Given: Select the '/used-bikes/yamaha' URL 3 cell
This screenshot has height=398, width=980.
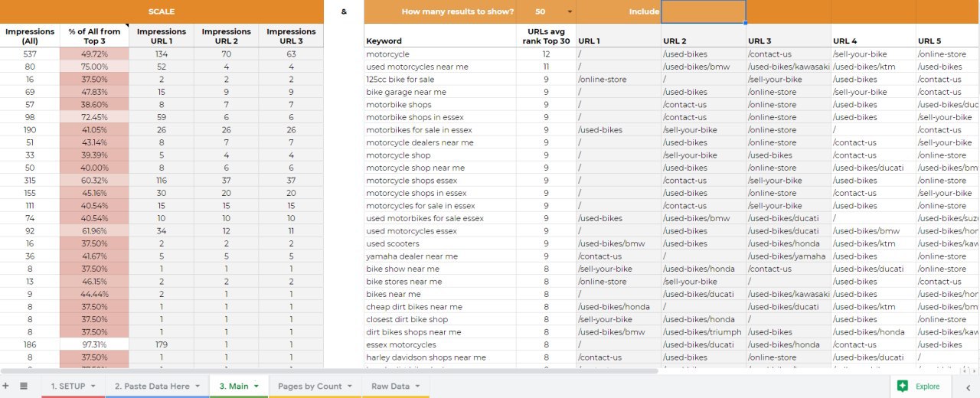Looking at the screenshot, I should pyautogui.click(x=789, y=256).
